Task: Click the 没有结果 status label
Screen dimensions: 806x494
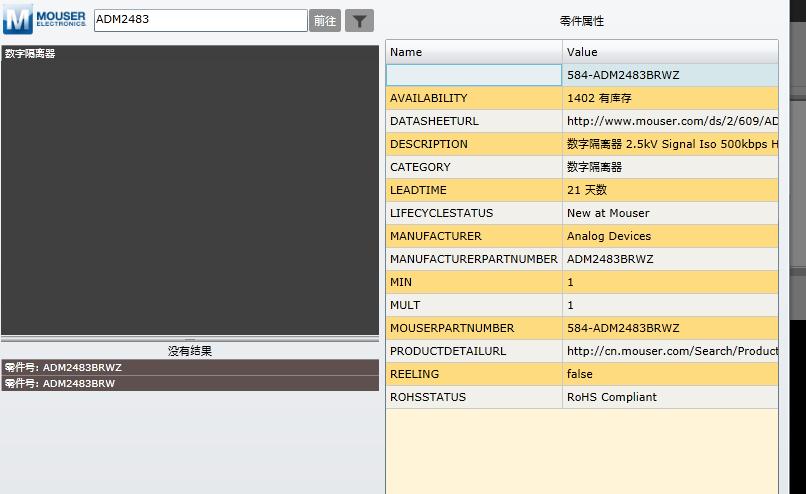Action: (x=190, y=351)
